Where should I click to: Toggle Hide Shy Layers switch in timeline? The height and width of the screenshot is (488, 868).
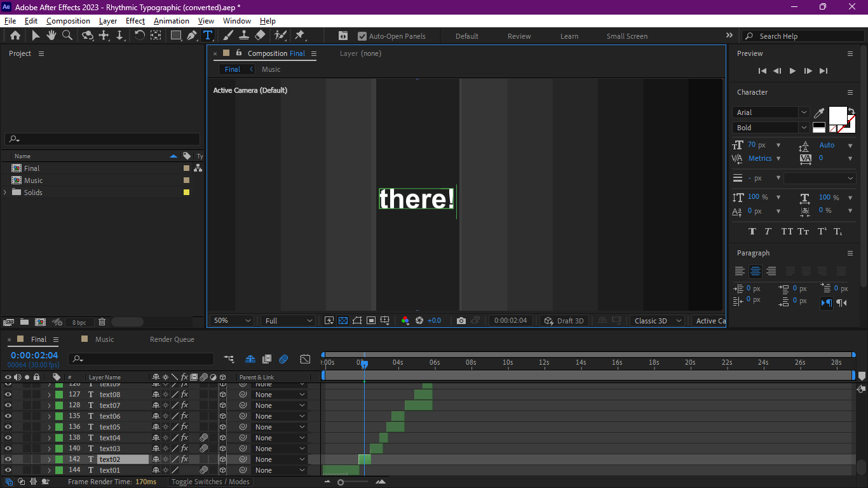click(250, 359)
